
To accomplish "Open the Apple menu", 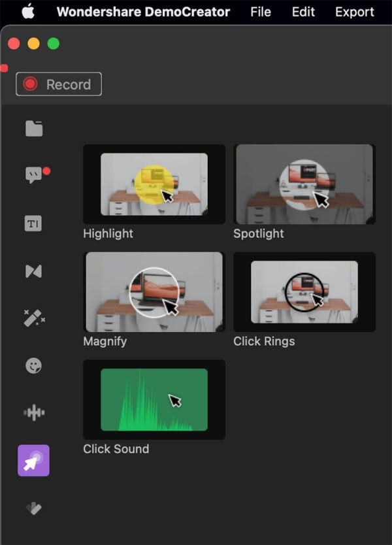I will coord(28,12).
